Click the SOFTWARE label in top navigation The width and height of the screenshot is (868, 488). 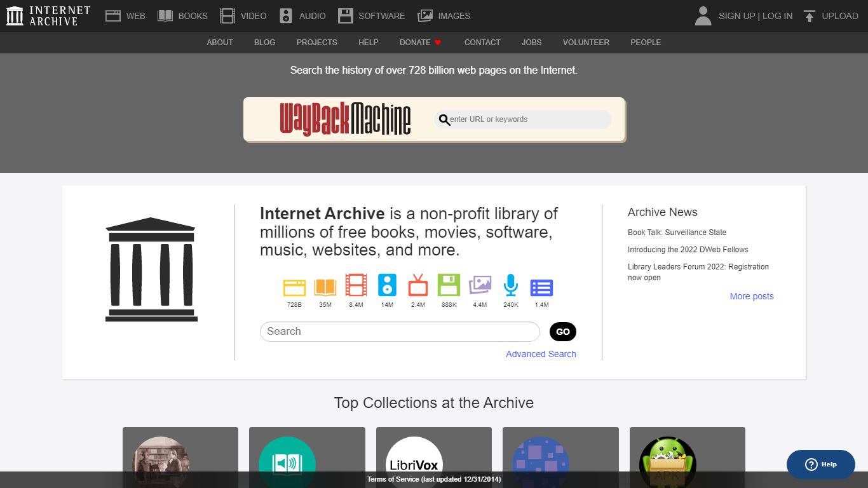[382, 16]
